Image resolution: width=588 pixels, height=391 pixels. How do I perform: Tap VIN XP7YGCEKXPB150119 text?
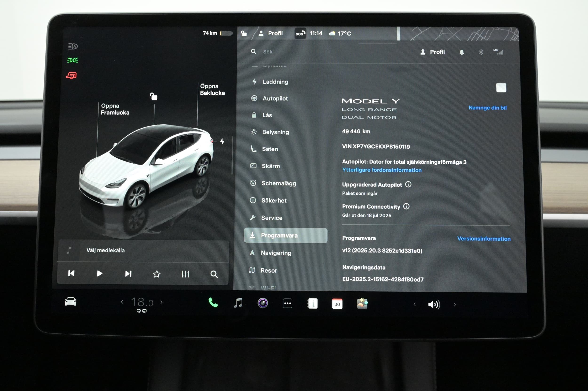tap(376, 146)
